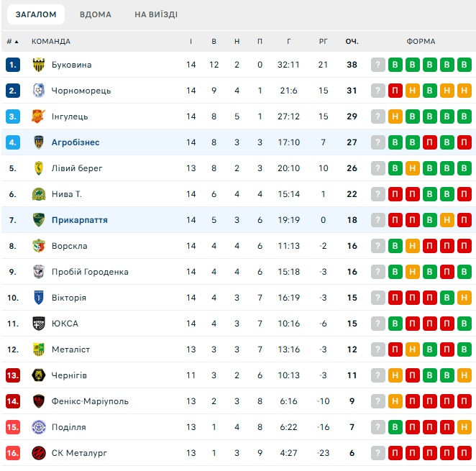476x471 pixels.
Task: Click the Чорноморець club crest
Action: (x=39, y=91)
